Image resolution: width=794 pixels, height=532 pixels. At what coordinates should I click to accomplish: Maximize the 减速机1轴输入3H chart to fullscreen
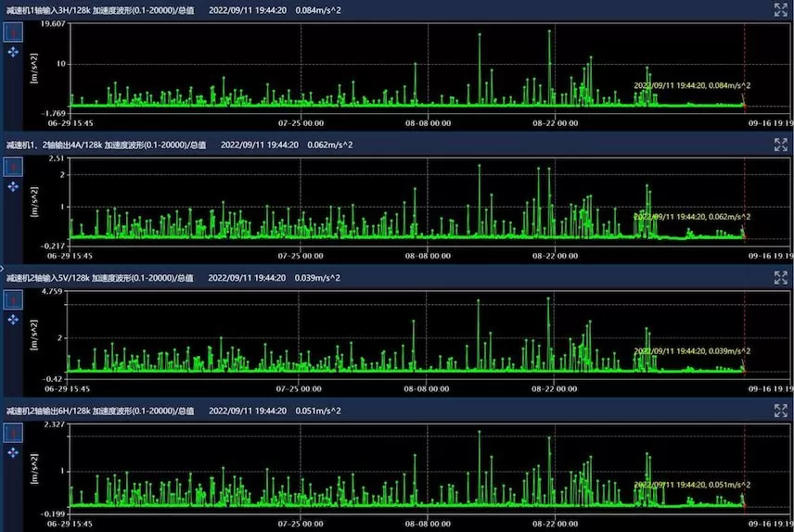780,9
